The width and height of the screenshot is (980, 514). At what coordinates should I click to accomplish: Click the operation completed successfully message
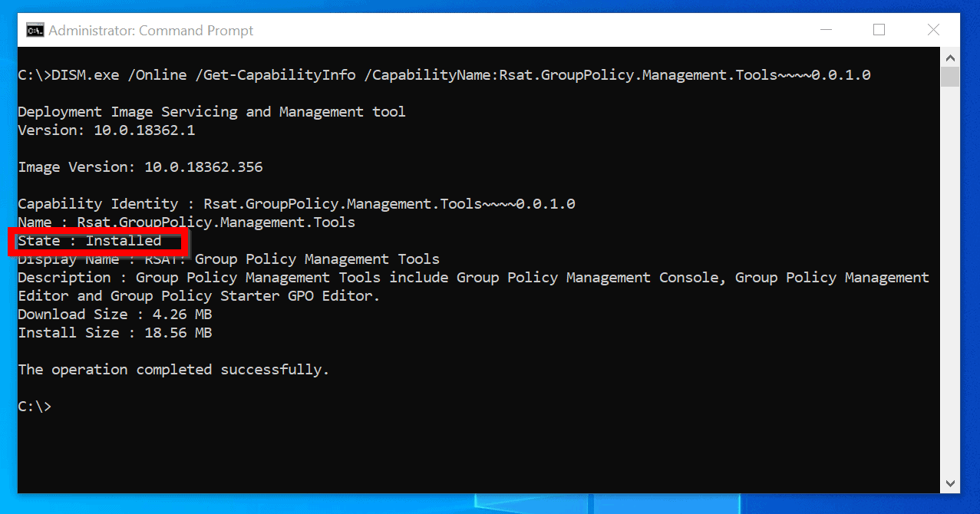pyautogui.click(x=173, y=369)
